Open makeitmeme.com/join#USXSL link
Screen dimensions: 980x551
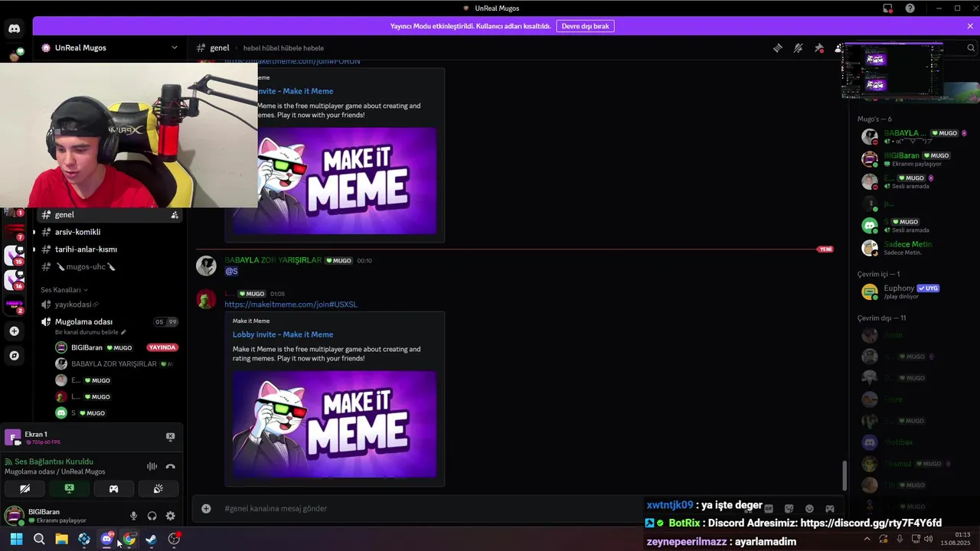point(291,305)
